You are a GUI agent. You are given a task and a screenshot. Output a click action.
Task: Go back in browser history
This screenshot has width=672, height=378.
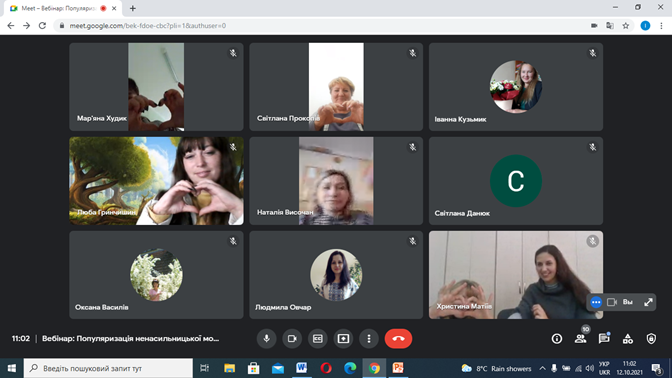[x=11, y=26]
